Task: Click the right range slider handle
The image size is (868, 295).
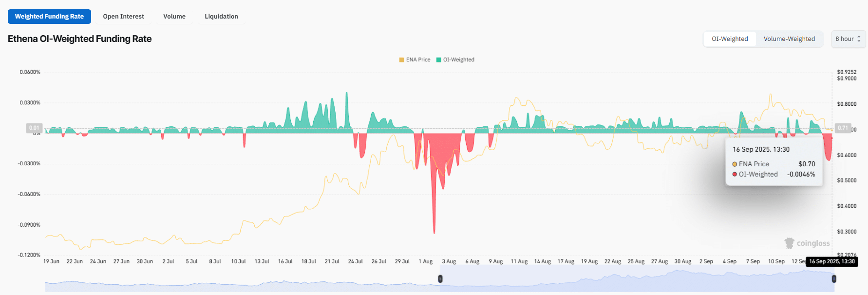Action: (834, 279)
